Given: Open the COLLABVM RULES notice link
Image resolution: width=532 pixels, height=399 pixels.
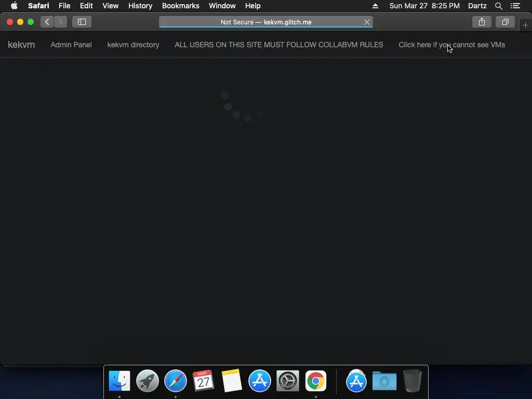Looking at the screenshot, I should tap(279, 45).
